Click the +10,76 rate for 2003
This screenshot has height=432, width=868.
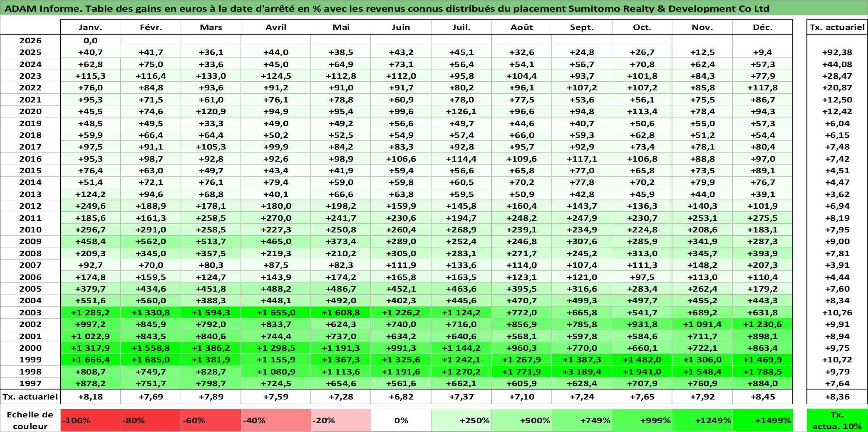837,312
